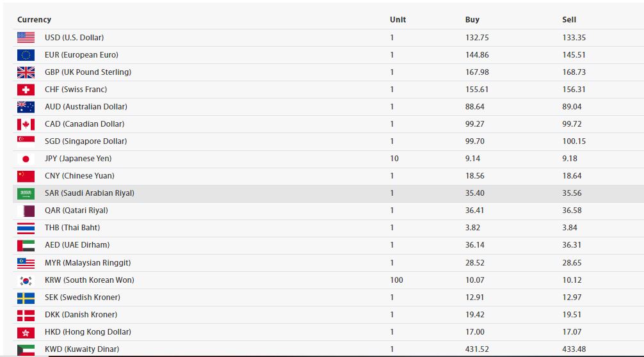Viewport: 644px width, 357px height.
Task: Click the Swiss Franc flag icon
Action: tap(26, 90)
